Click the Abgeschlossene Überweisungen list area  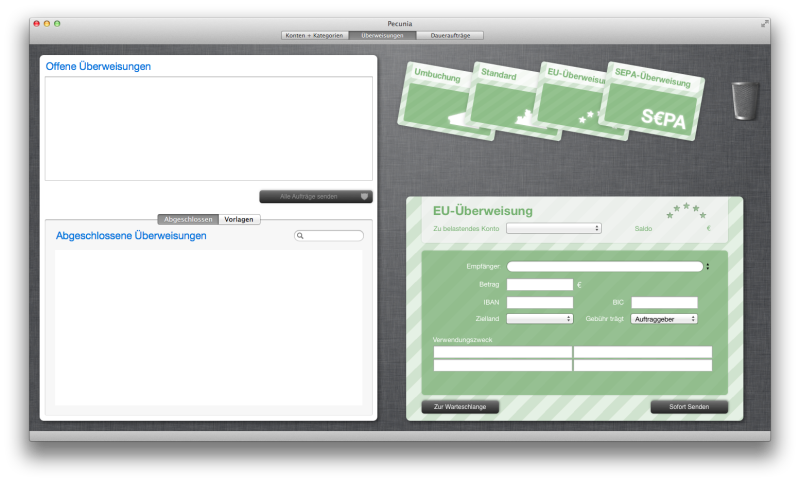click(x=209, y=327)
